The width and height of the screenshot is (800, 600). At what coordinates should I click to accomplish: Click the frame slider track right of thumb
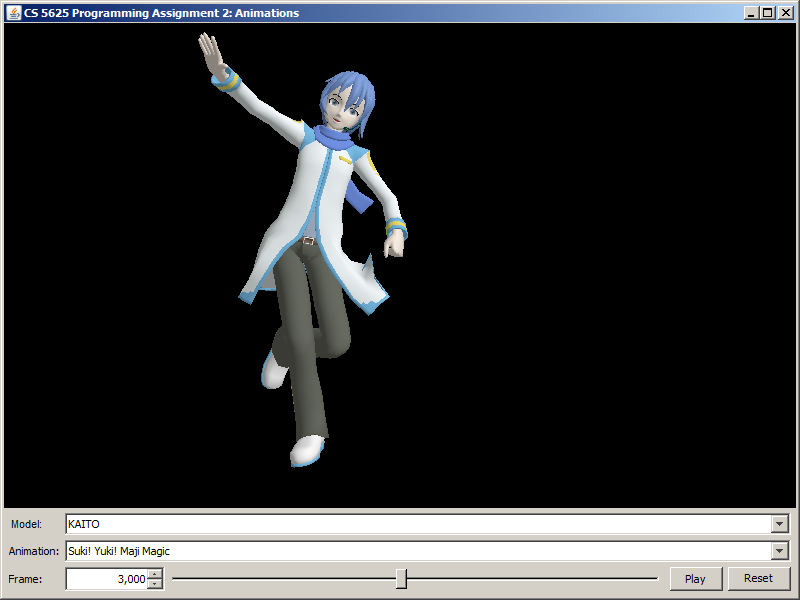pos(530,579)
